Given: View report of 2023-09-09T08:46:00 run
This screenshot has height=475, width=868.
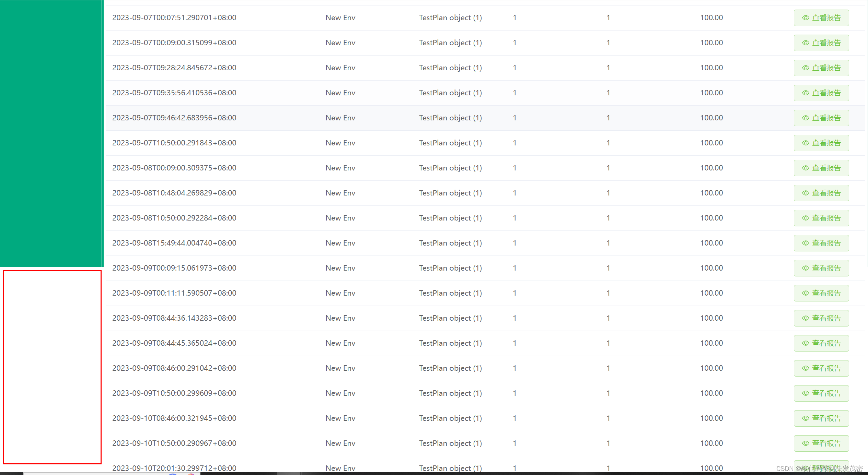Looking at the screenshot, I should [x=821, y=368].
